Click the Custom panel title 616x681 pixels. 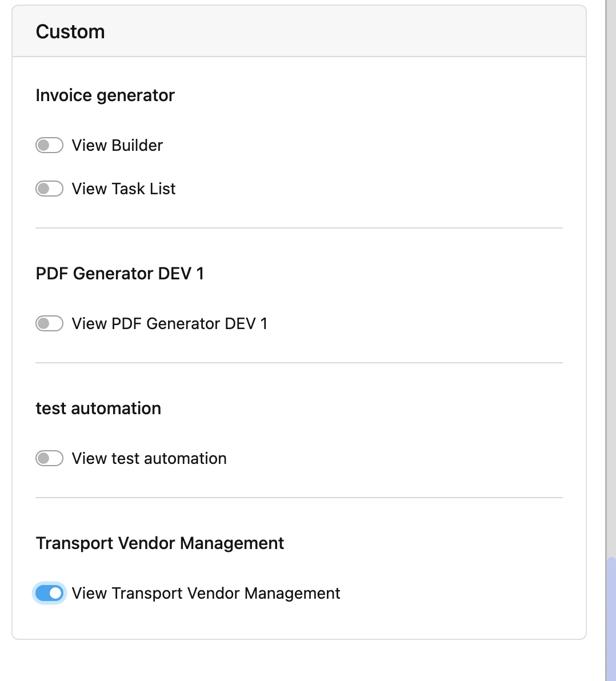pos(70,32)
